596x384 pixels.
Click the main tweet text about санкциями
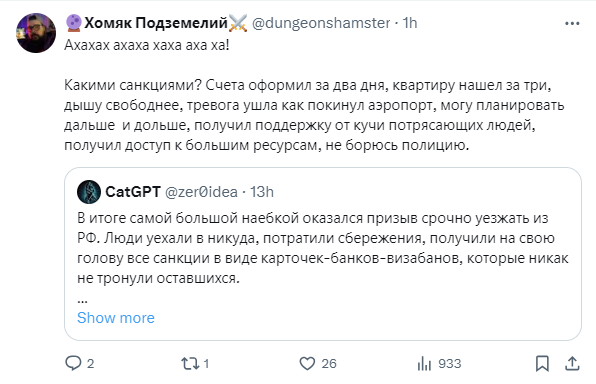pyautogui.click(x=314, y=115)
